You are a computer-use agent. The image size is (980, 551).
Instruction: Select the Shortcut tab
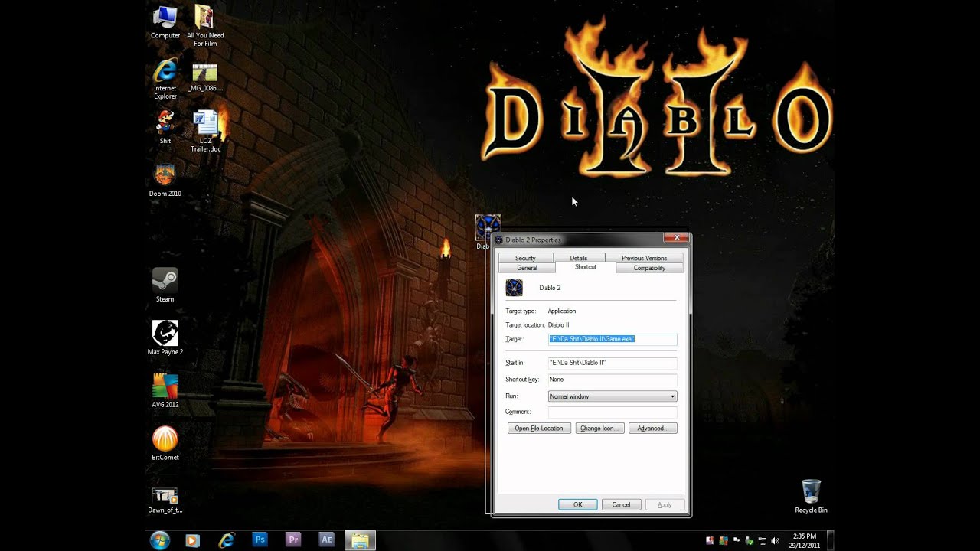click(x=586, y=267)
